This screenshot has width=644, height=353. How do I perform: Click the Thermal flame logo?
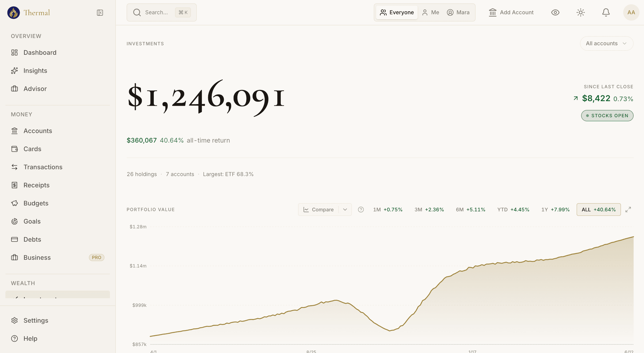coord(13,13)
